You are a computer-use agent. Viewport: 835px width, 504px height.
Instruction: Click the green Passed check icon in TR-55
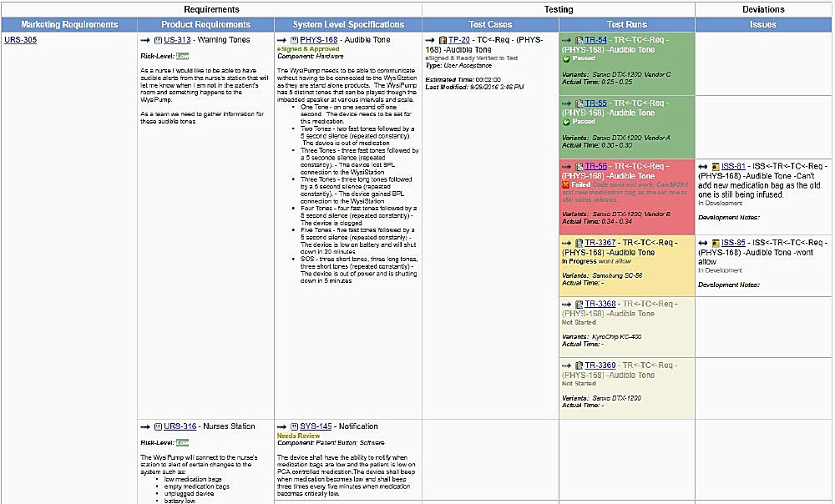566,122
